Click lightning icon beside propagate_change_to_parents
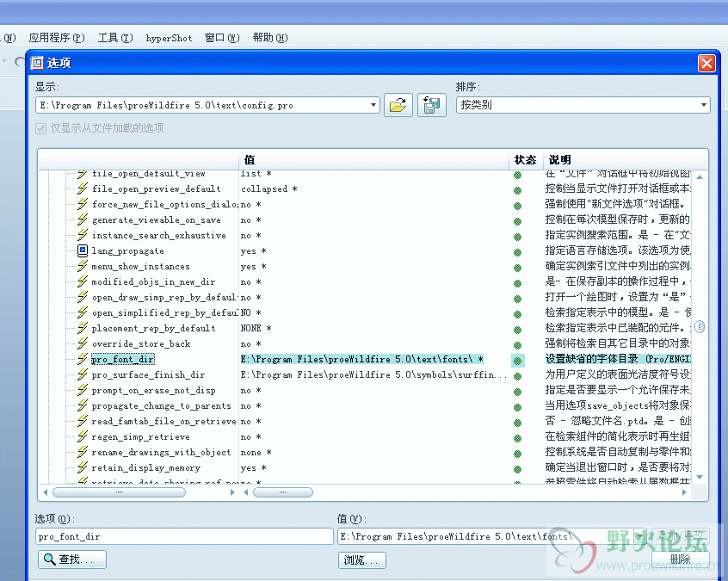Image resolution: width=728 pixels, height=581 pixels. click(x=82, y=405)
